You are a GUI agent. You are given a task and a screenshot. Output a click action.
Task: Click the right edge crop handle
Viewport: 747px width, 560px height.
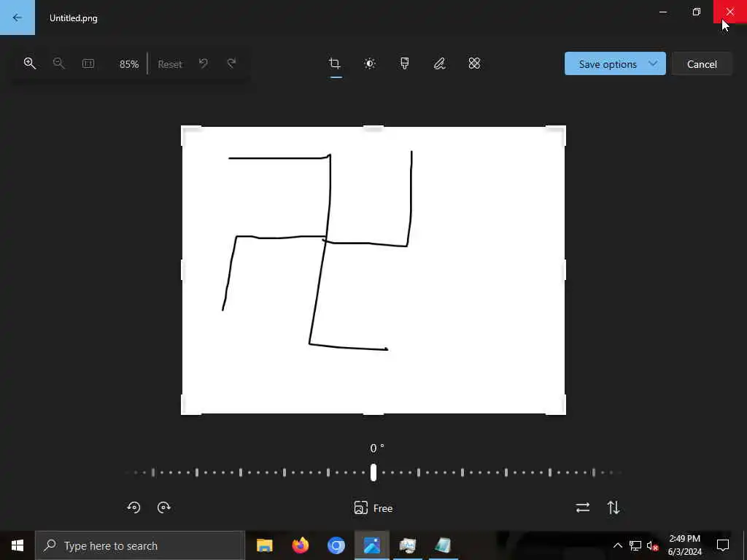tap(565, 270)
